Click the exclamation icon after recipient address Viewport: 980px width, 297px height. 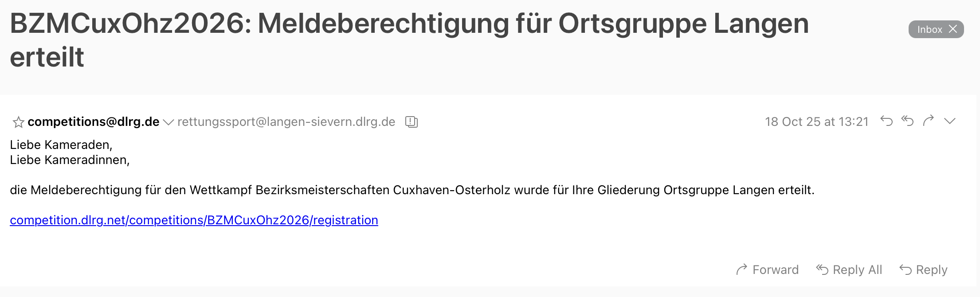412,122
